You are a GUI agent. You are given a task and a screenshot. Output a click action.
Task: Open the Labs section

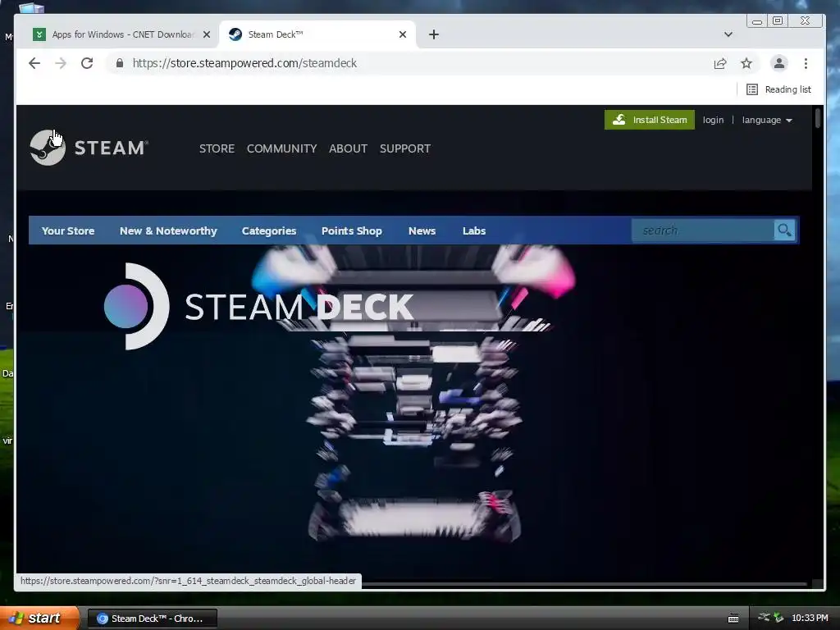click(474, 231)
